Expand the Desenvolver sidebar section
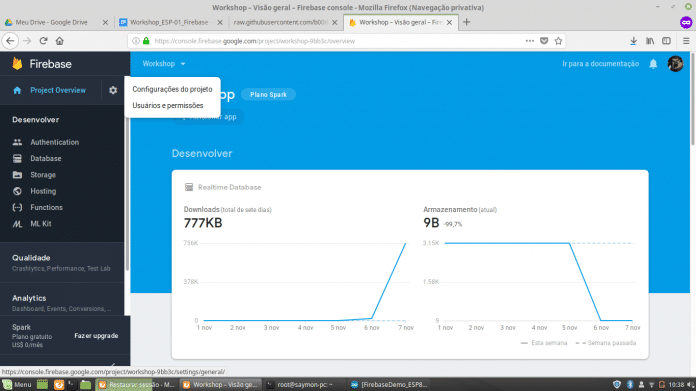The width and height of the screenshot is (696, 391). point(36,120)
